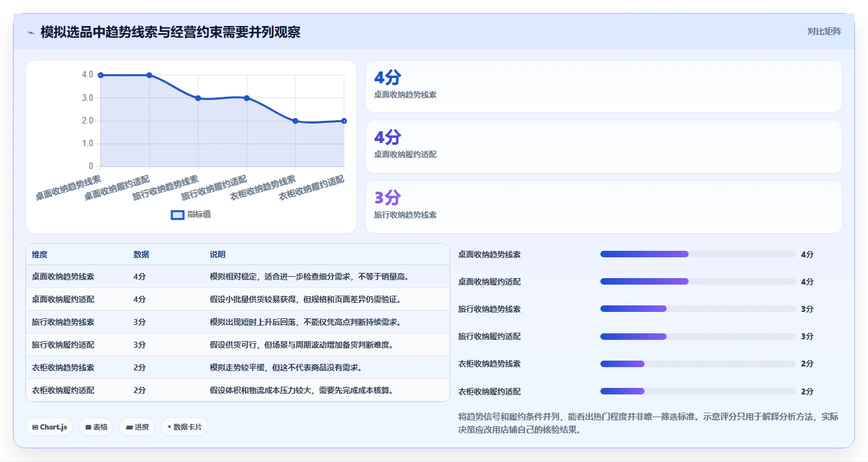Click the description starting 模拟相对稳定

[309, 277]
